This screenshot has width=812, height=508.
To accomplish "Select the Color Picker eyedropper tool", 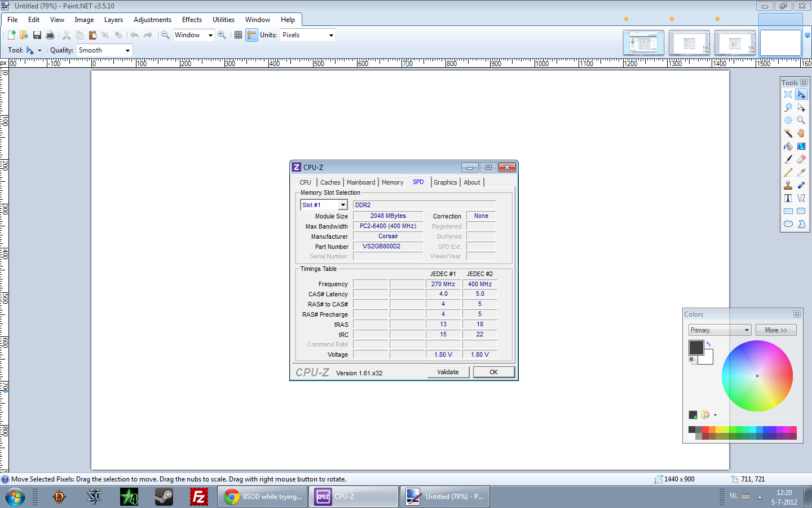I will coord(801,172).
